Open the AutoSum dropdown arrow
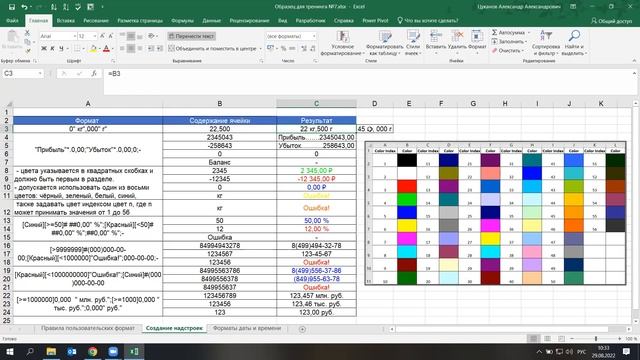The height and width of the screenshot is (360, 640). pyautogui.click(x=529, y=33)
